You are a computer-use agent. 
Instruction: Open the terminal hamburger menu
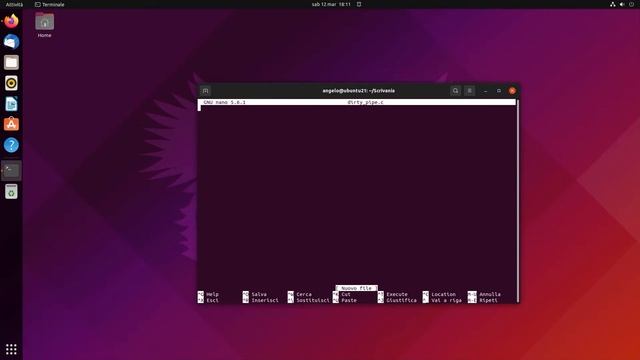469,91
